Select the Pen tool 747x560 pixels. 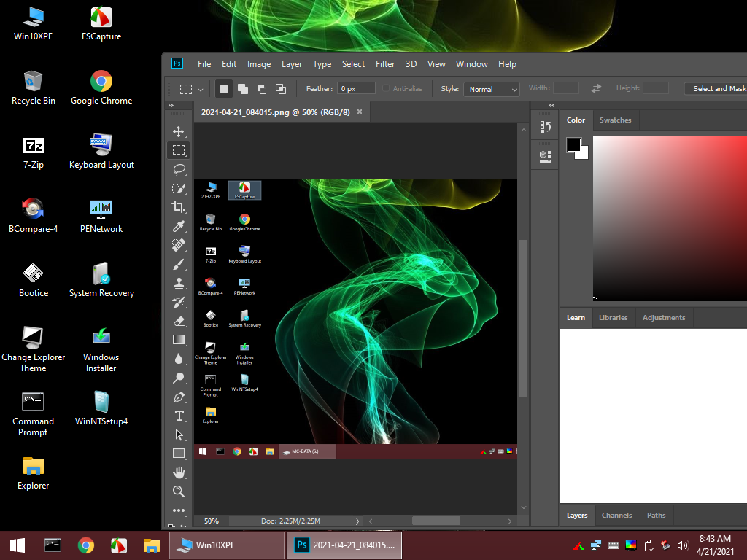coord(179,397)
